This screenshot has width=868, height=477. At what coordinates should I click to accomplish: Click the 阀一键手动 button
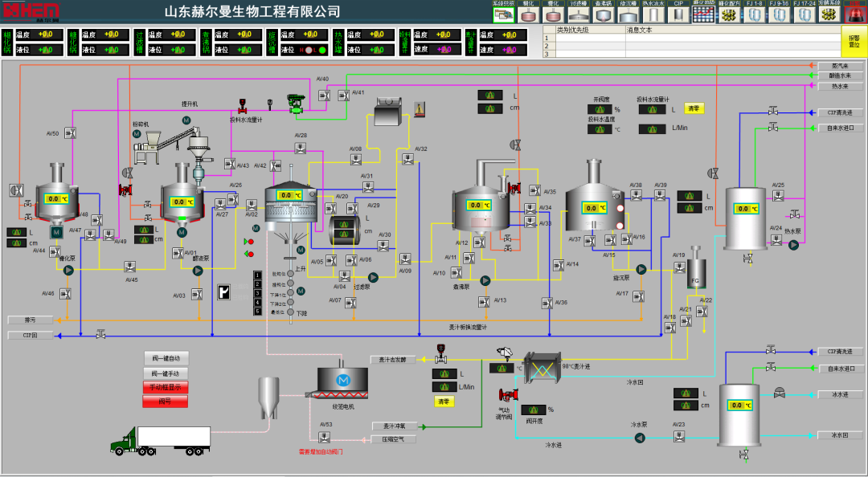[x=166, y=373]
